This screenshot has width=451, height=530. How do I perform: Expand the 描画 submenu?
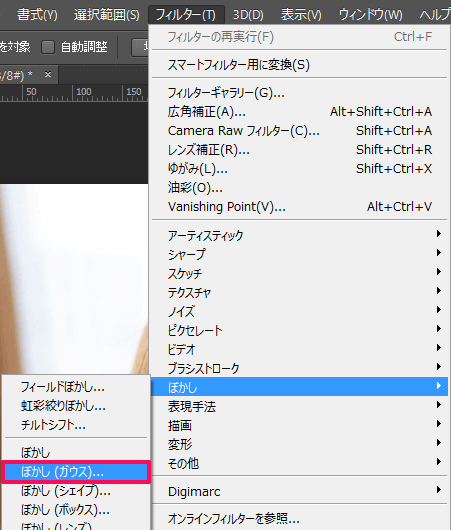[x=300, y=425]
